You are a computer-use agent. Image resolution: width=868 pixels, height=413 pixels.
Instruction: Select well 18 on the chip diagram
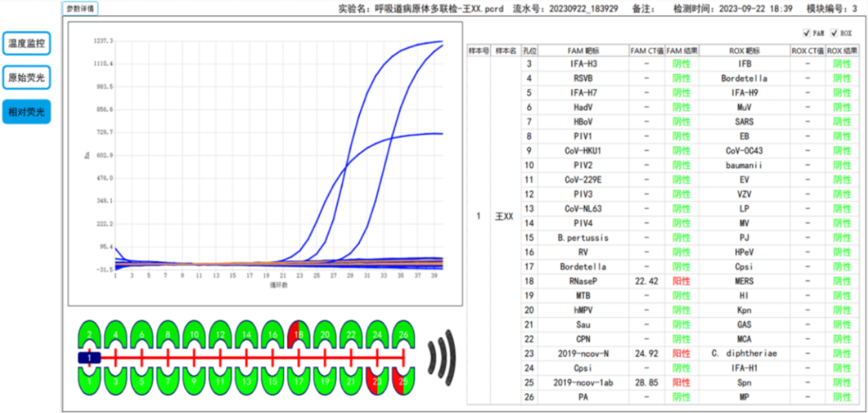298,334
